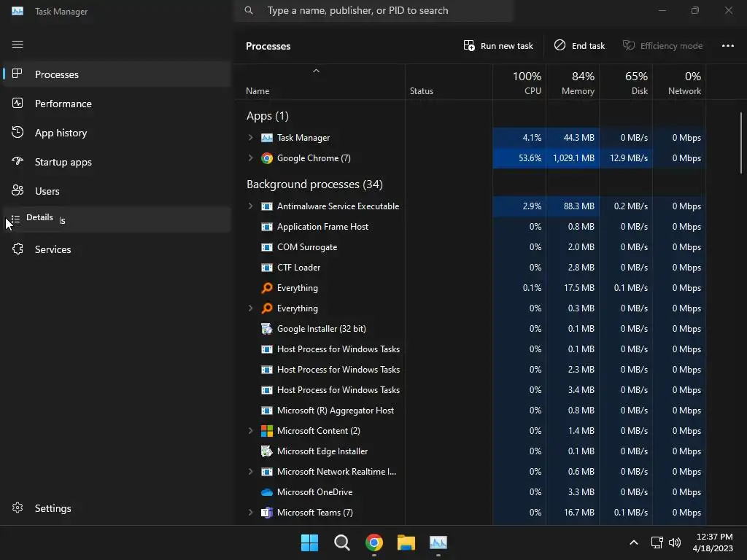Expand the Task Manager process group
This screenshot has width=747, height=560.
pos(251,138)
